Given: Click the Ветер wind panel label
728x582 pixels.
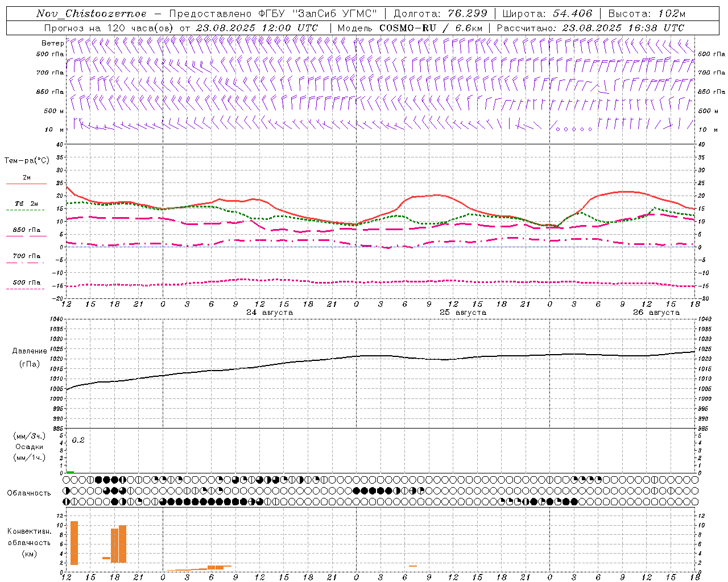Looking at the screenshot, I should tap(53, 43).
